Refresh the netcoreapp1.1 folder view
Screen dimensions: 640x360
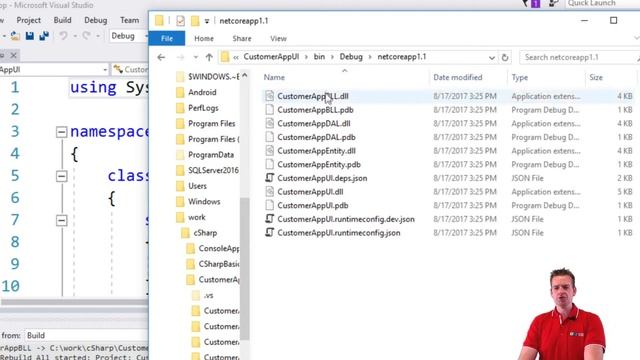coord(505,57)
